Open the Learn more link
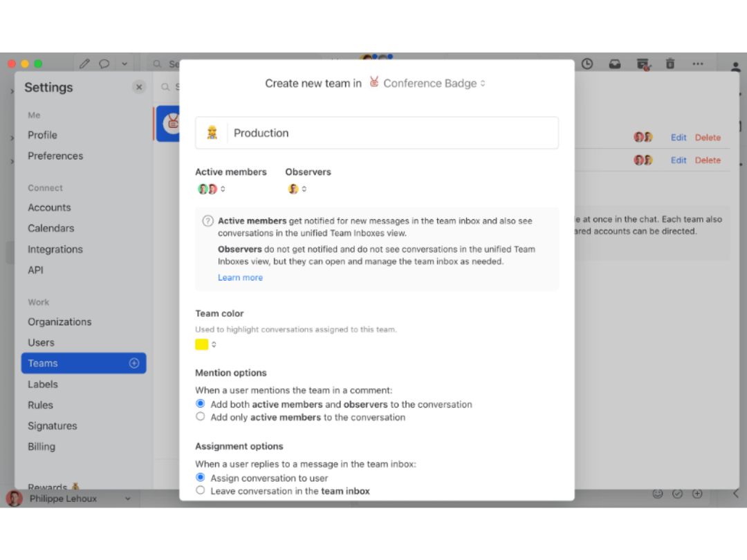This screenshot has width=747, height=560. point(240,278)
